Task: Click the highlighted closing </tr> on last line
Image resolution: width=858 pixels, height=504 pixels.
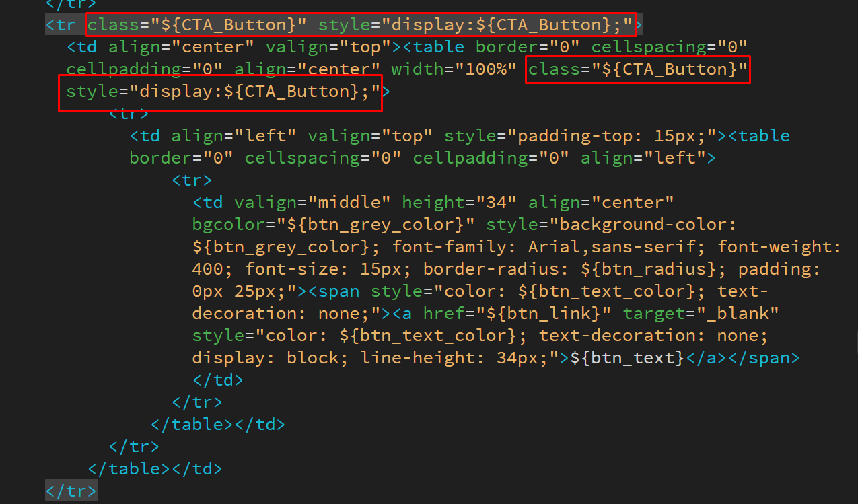Action: pyautogui.click(x=71, y=491)
